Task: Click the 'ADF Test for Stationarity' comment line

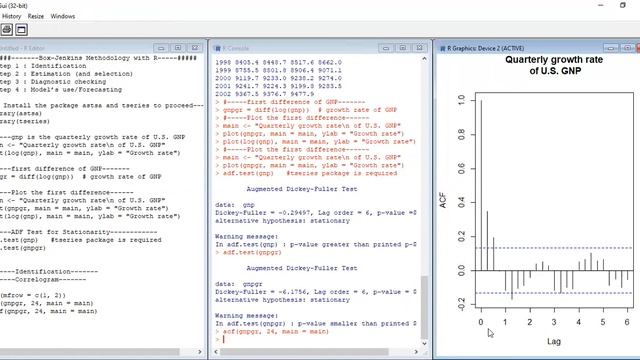Action: [78, 232]
